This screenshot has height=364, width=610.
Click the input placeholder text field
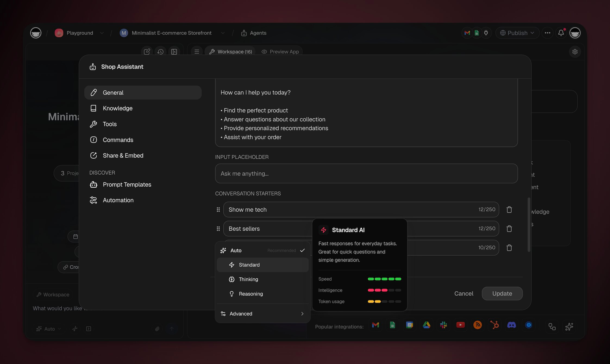[366, 174]
